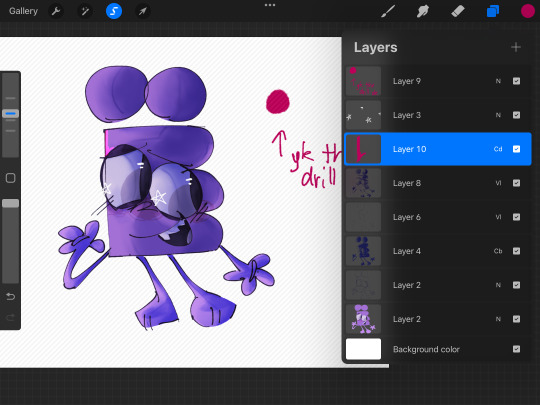Viewport: 540px width, 405px height.
Task: Select Layer 6 empty thumbnail
Action: click(x=363, y=217)
